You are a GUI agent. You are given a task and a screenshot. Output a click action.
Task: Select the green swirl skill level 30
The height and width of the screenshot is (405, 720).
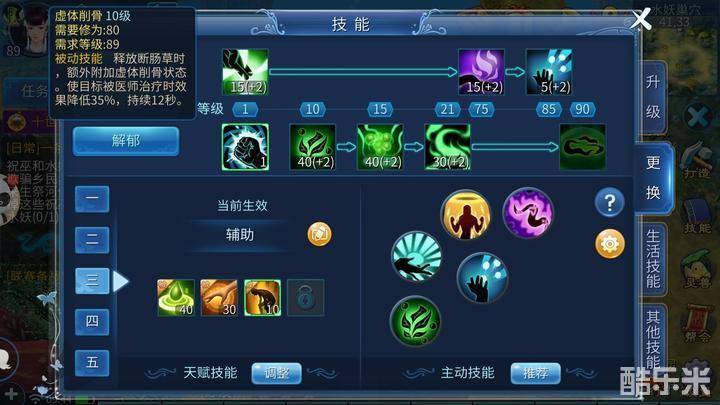[448, 147]
